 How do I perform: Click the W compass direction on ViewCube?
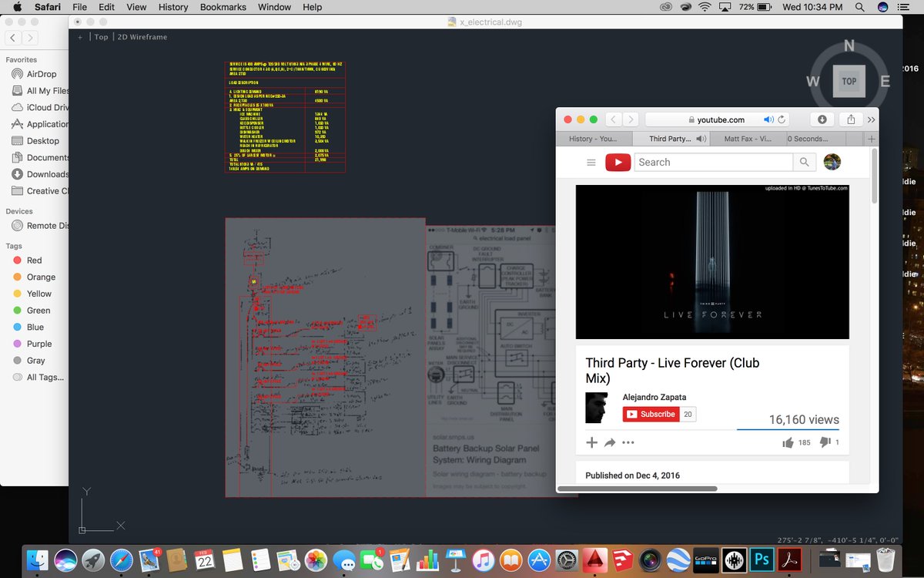point(813,82)
